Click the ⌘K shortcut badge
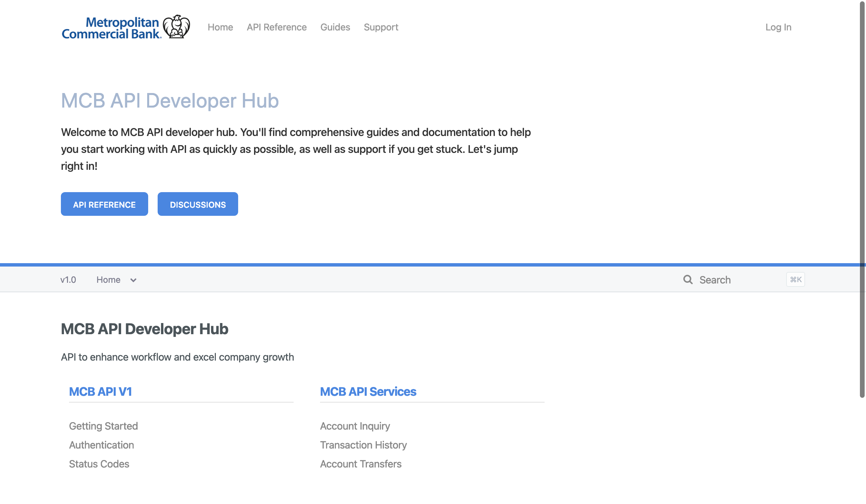Viewport: 866px width, 504px height. point(796,280)
